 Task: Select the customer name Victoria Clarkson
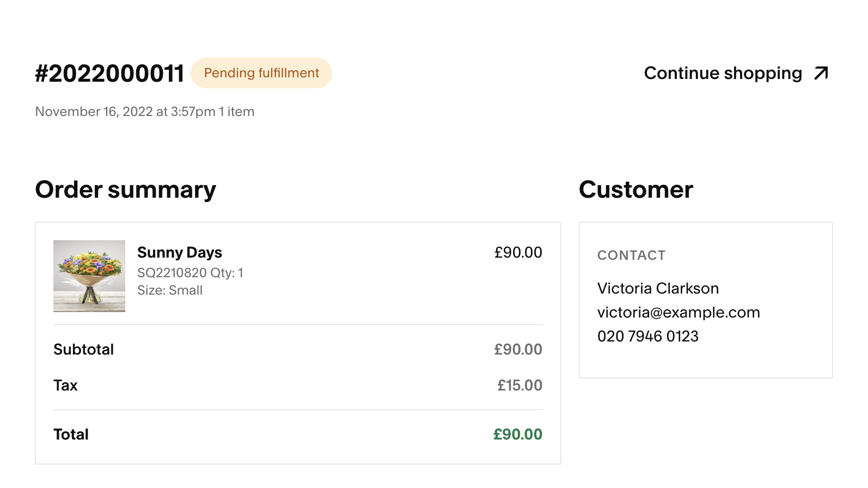pos(658,289)
